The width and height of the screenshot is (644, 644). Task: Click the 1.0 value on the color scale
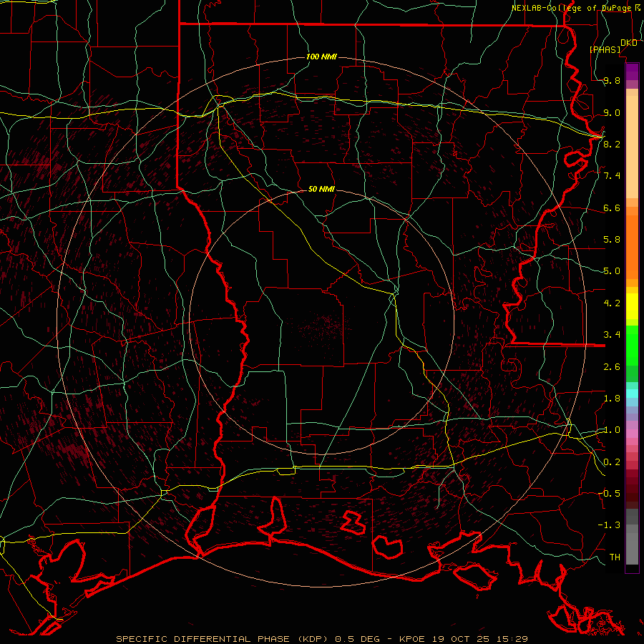coord(612,430)
